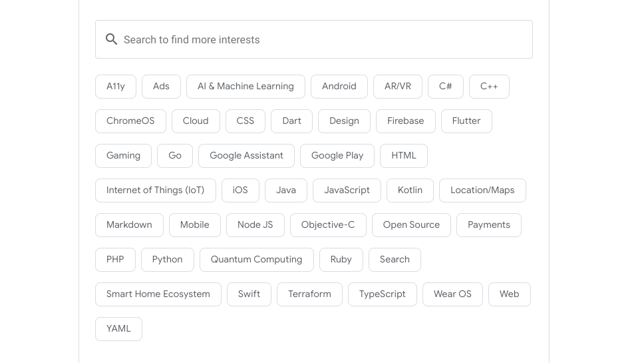The height and width of the screenshot is (363, 644).
Task: Enable the Smart Home Ecosystem chip
Action: [x=158, y=294]
